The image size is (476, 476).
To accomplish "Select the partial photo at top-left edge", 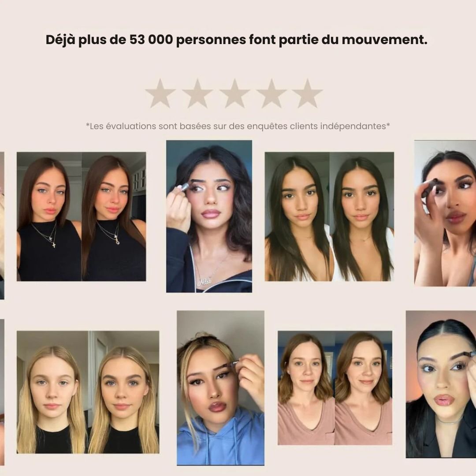I will [2, 225].
